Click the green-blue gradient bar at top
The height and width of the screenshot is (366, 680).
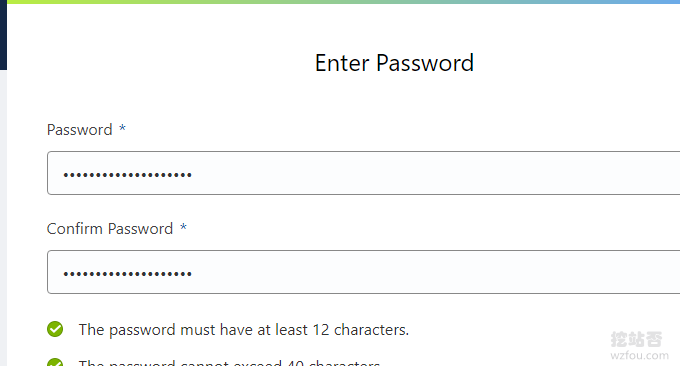click(x=343, y=2)
